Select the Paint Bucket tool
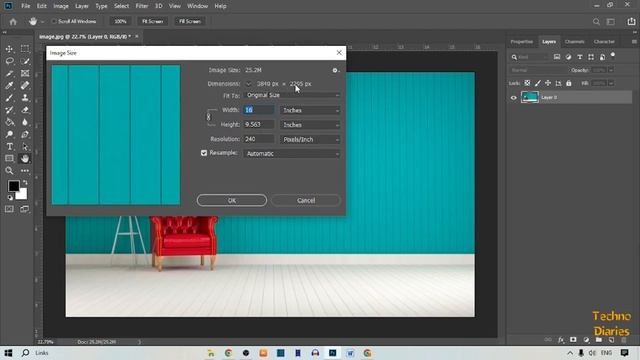The width and height of the screenshot is (640, 360). pyautogui.click(x=9, y=122)
